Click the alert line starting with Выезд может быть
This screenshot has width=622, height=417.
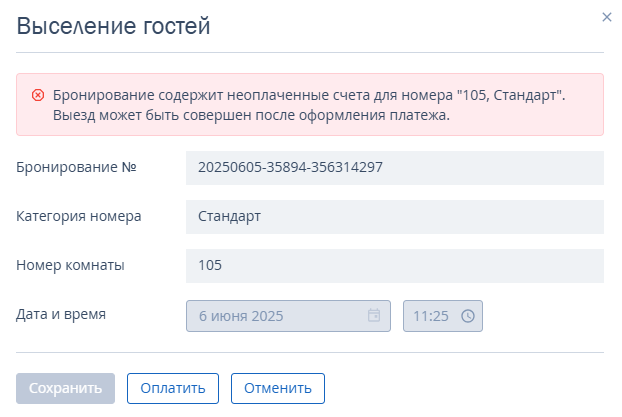[251, 115]
